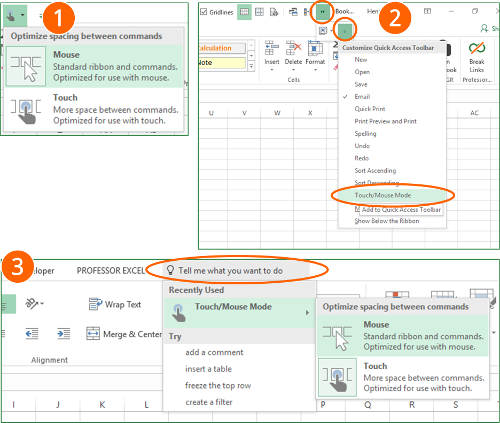The height and width of the screenshot is (423, 500).
Task: Click column header AC
Action: [474, 113]
